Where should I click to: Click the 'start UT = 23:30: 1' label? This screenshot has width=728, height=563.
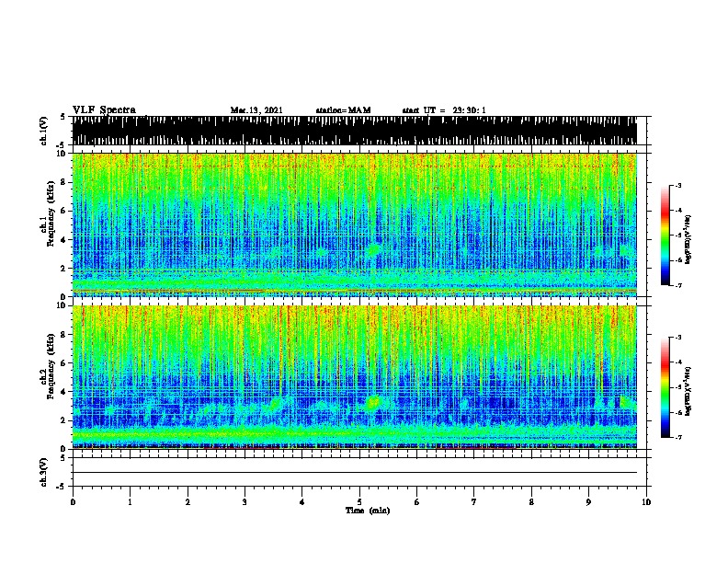point(444,110)
